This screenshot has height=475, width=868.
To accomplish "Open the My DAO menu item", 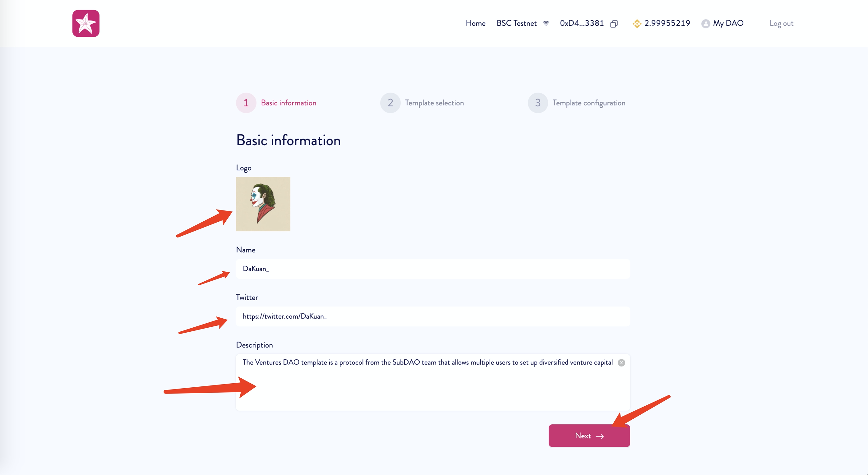I will pyautogui.click(x=728, y=23).
